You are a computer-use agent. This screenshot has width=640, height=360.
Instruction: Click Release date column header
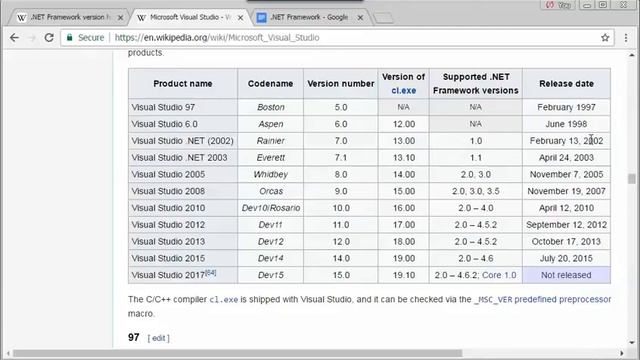567,84
